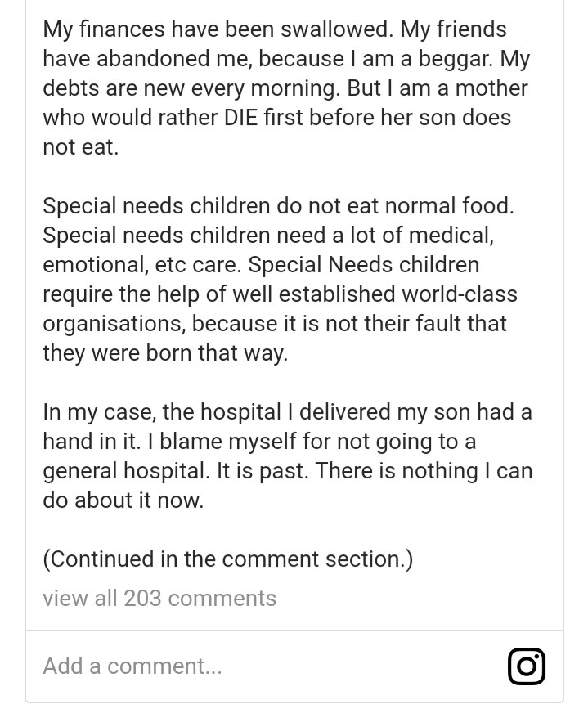588x718 pixels.
Task: Click the text do about it now
Action: tap(123, 500)
